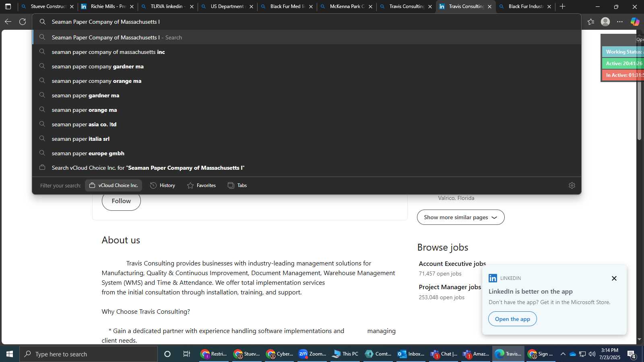Select suggestion seaman paper company gardner ma
This screenshot has height=362, width=644.
click(307, 66)
